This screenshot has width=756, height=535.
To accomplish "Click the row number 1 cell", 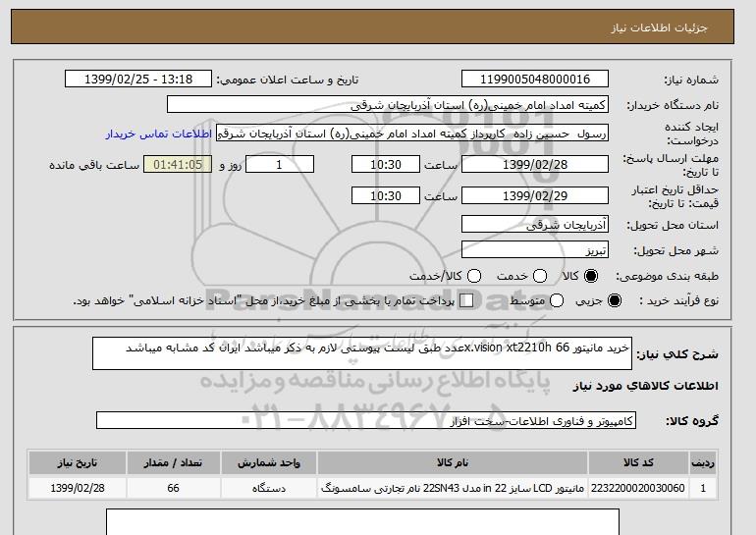I will [703, 488].
